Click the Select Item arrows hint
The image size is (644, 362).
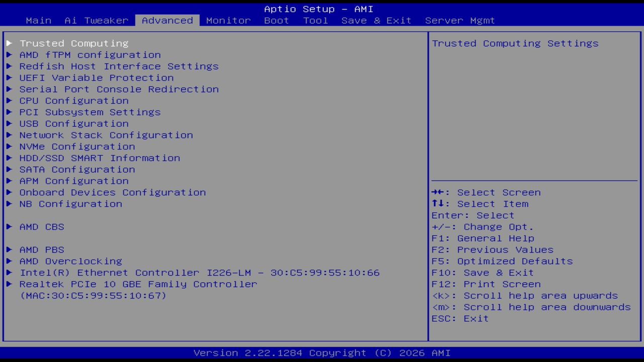tap(480, 204)
